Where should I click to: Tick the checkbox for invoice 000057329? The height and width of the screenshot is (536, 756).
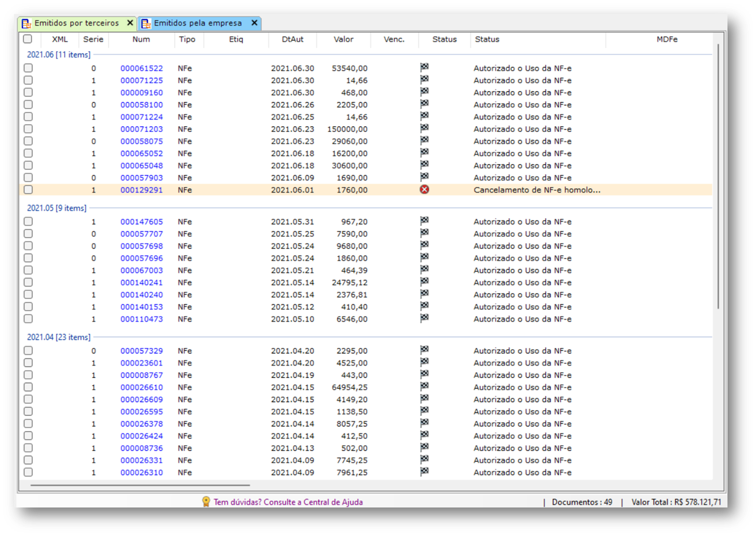click(28, 350)
